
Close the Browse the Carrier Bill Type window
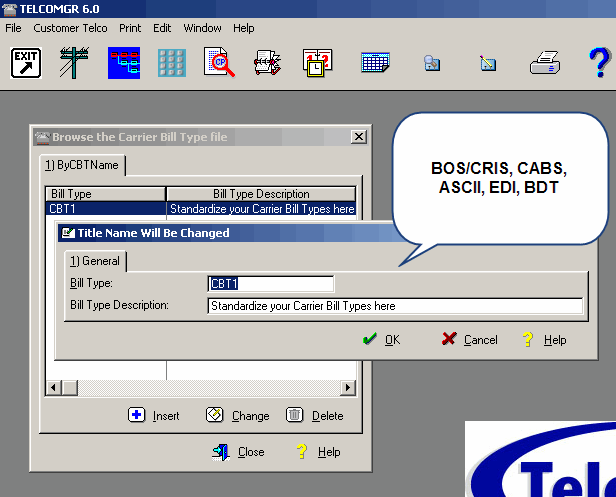tap(359, 137)
